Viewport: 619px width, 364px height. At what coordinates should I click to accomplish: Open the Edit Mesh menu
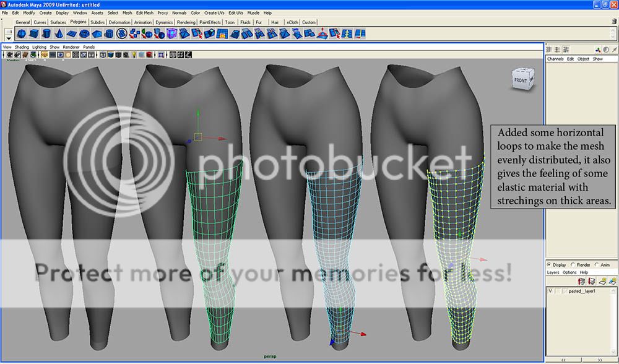[144, 12]
